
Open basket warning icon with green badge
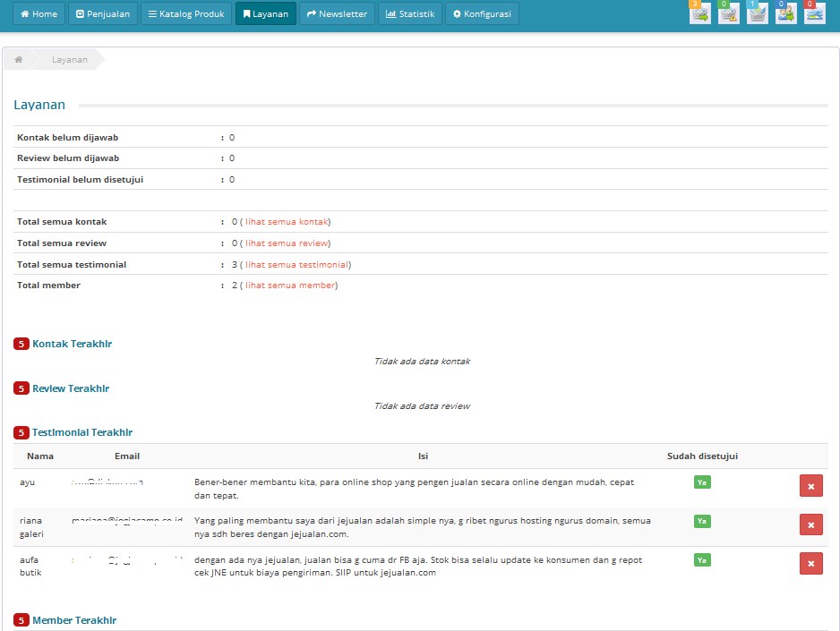(x=728, y=13)
